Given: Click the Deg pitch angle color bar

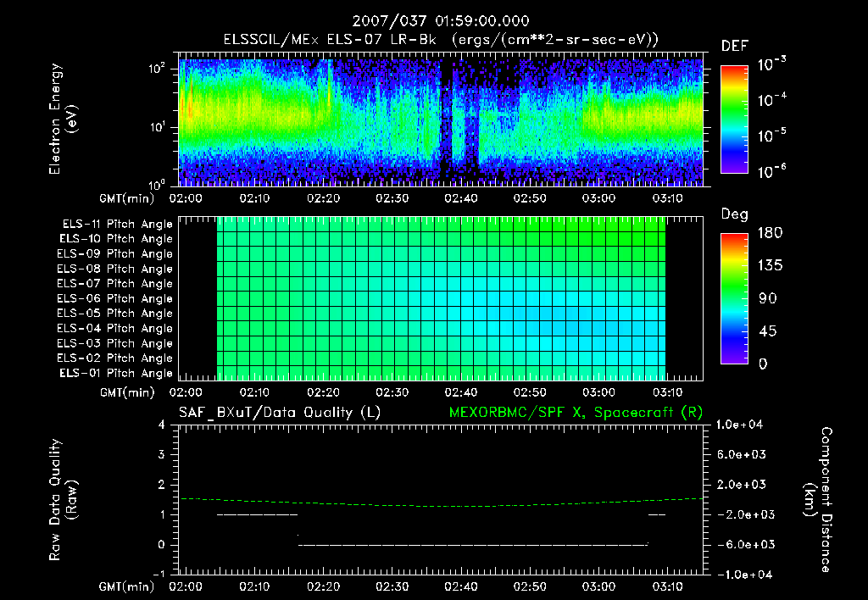Looking at the screenshot, I should 734,298.
